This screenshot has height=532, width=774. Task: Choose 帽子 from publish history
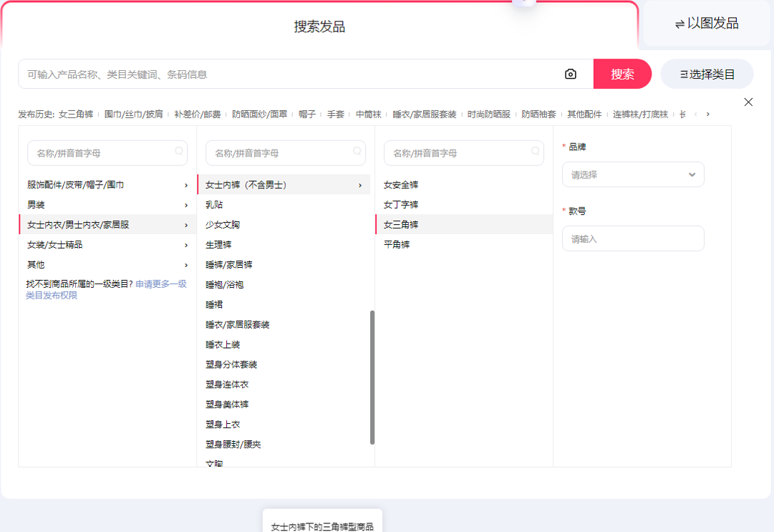(x=307, y=115)
